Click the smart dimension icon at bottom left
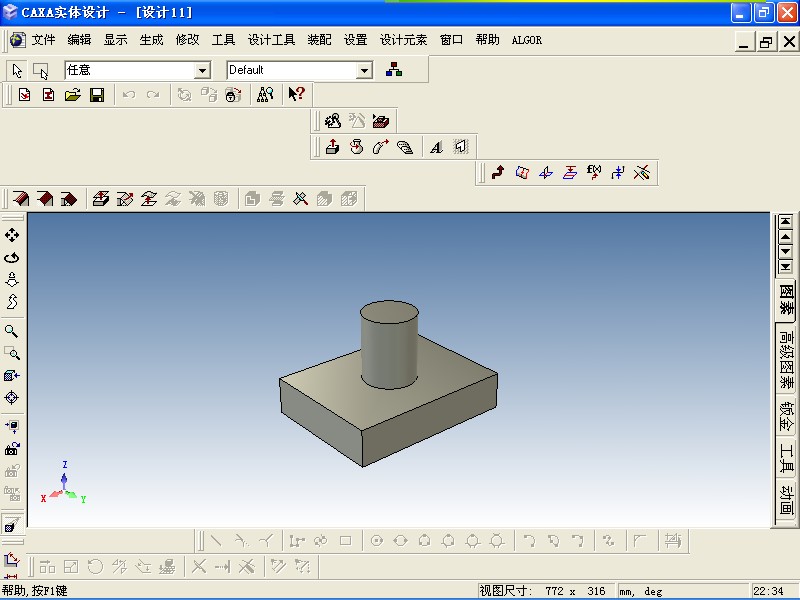Screen dimensions: 800x600 (x=12, y=561)
